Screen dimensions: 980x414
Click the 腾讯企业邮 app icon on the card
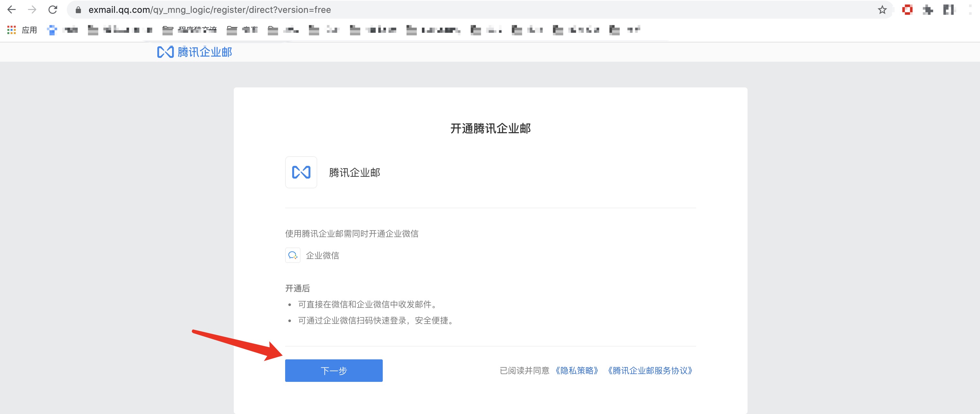click(301, 172)
